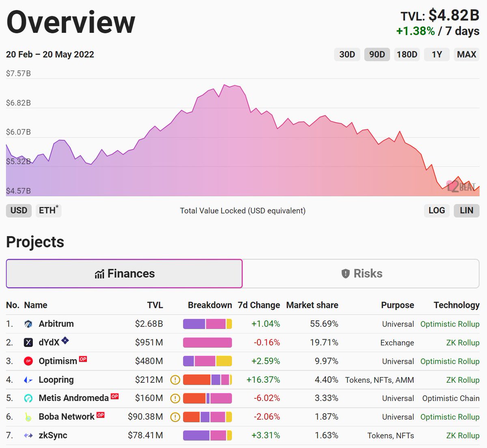Image resolution: width=487 pixels, height=448 pixels.
Task: Click Optimism's TVL breakdown bar
Action: 207,361
